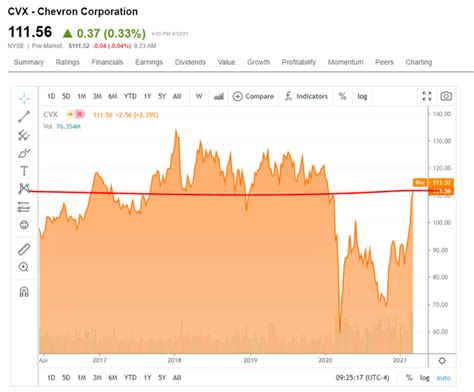Enter fullscreen chart mode

coord(427,96)
